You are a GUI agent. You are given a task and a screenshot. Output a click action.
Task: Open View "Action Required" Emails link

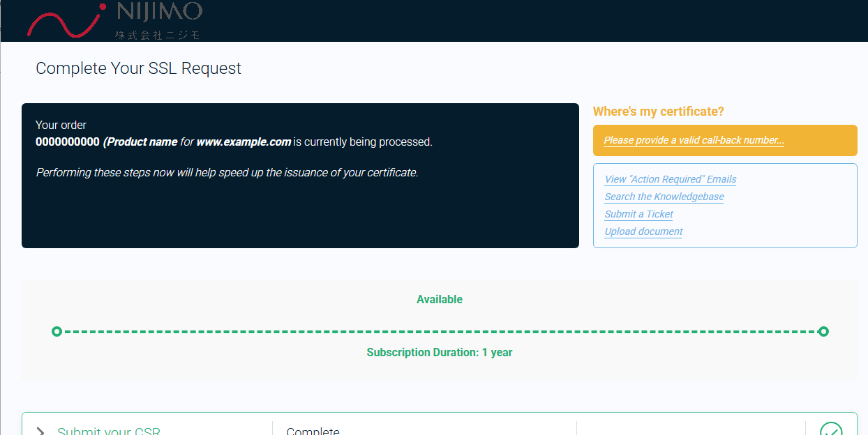(671, 179)
